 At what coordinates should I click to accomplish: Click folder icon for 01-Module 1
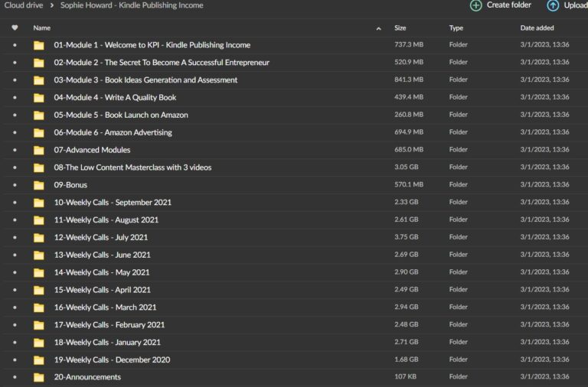(38, 45)
